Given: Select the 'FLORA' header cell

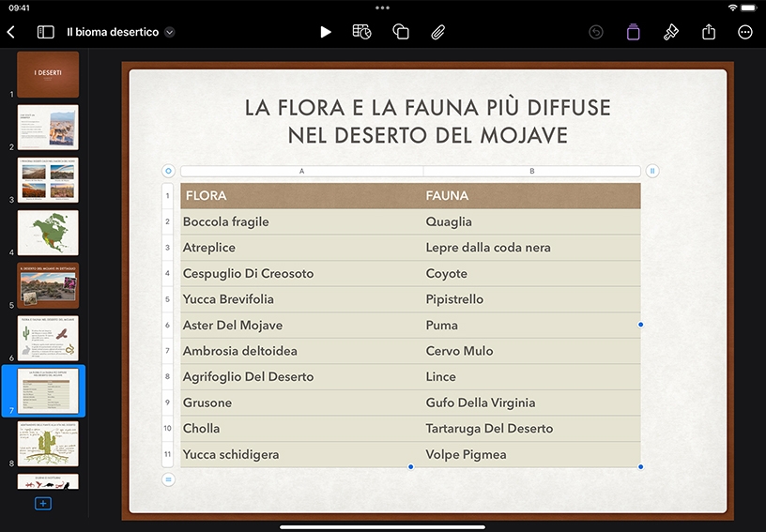Looking at the screenshot, I should pos(302,196).
